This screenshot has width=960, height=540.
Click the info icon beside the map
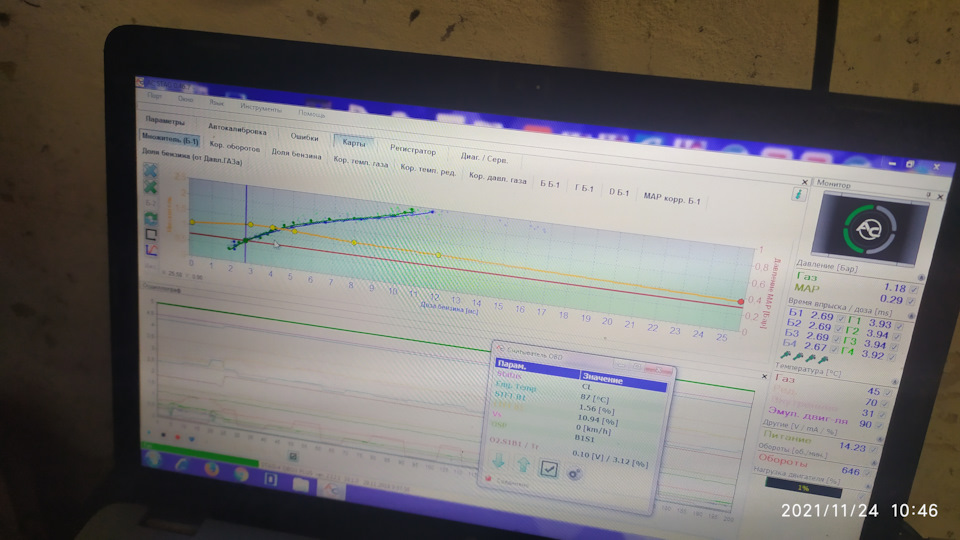point(798,194)
